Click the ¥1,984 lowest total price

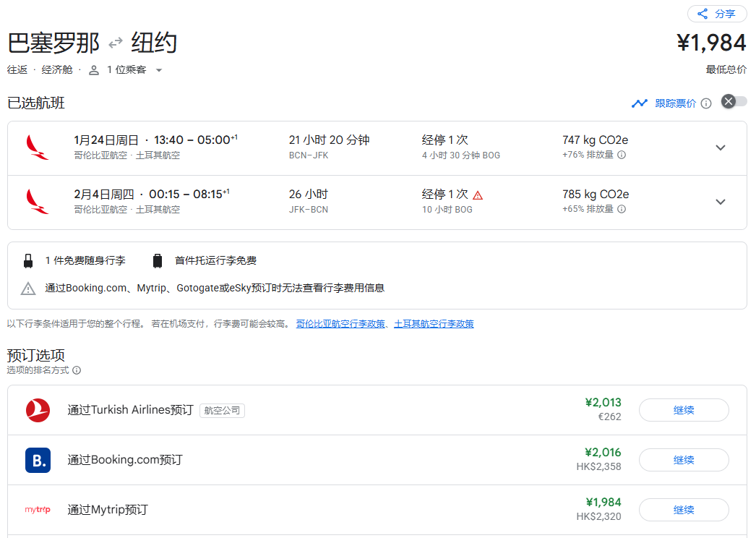pyautogui.click(x=712, y=43)
